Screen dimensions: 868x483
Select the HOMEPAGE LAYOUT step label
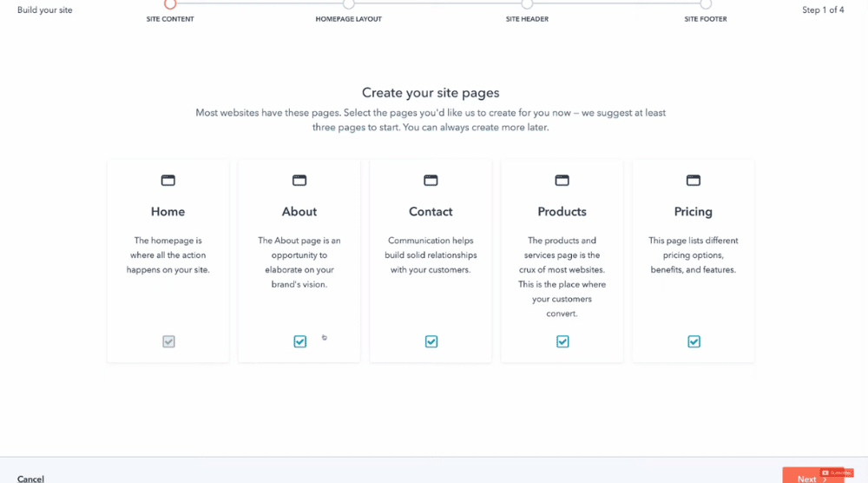(x=348, y=19)
